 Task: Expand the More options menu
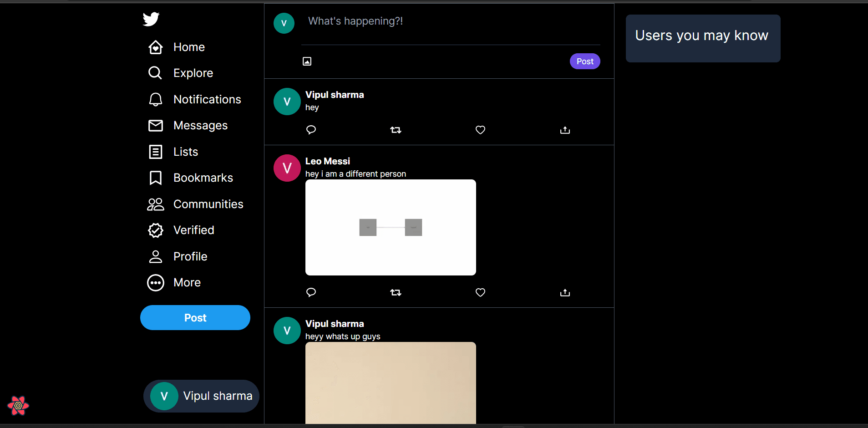187,282
